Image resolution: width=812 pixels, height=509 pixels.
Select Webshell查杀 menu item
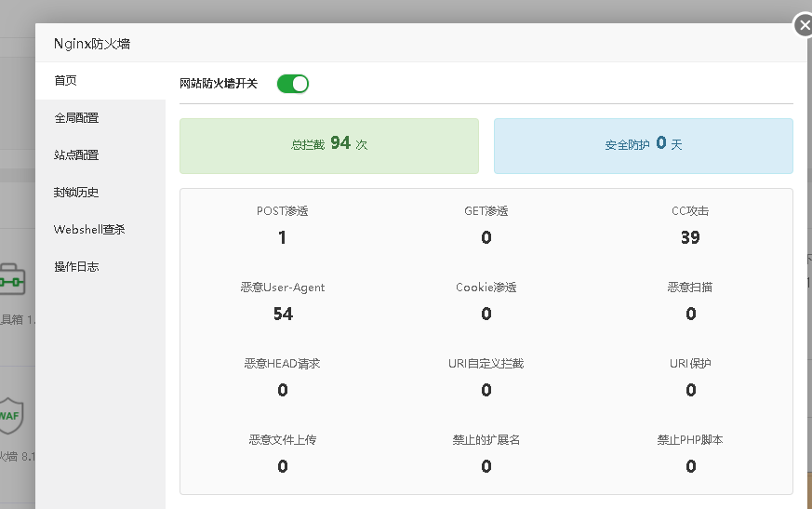click(89, 230)
